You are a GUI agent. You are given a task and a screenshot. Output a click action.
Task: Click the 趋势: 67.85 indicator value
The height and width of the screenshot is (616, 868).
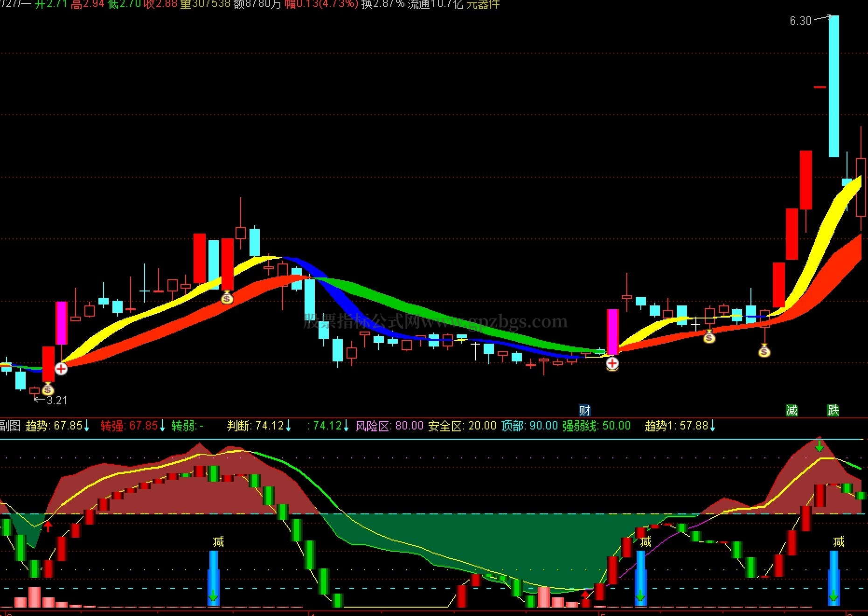point(57,426)
